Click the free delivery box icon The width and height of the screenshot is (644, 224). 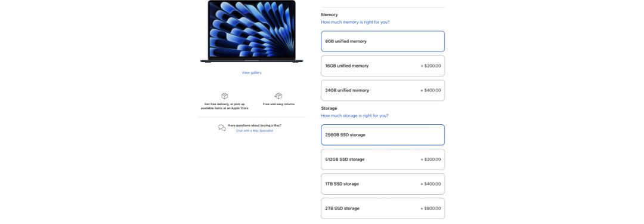[x=225, y=96]
